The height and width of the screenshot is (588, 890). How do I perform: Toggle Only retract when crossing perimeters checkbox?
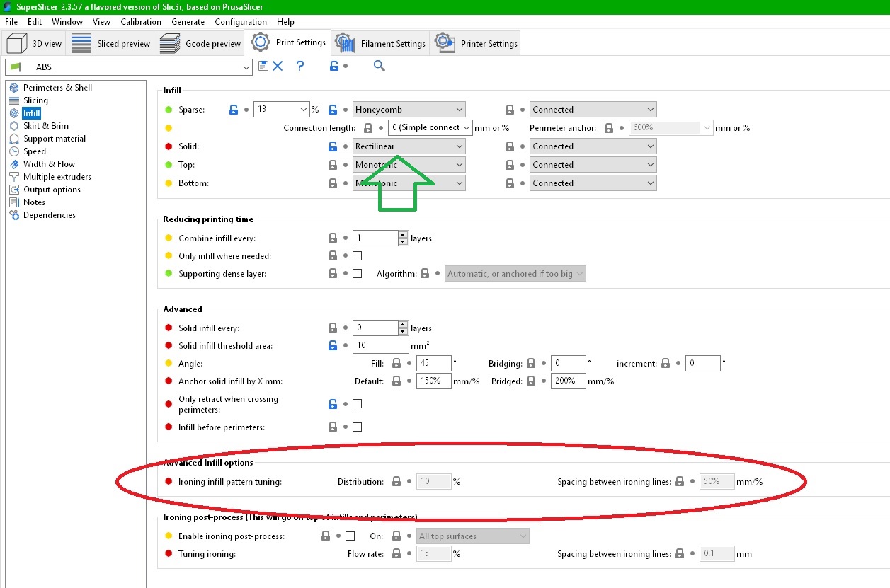coord(357,404)
